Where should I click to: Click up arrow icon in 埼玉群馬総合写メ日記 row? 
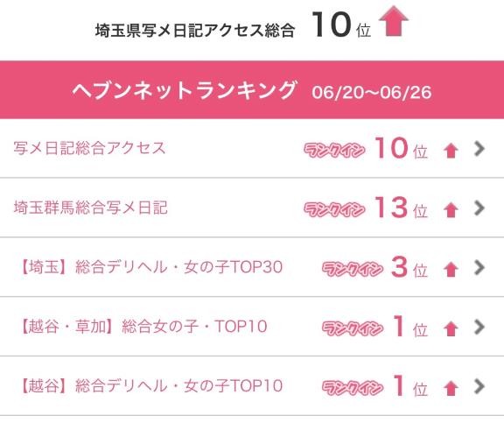451,210
